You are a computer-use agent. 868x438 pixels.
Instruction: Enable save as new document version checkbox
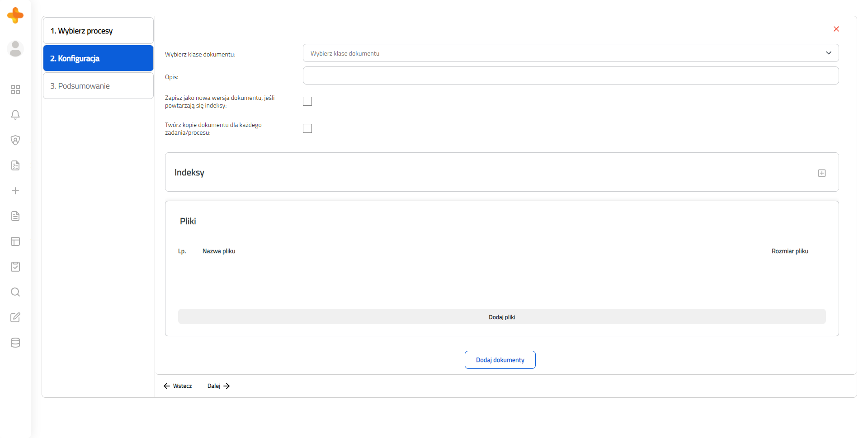pyautogui.click(x=307, y=101)
